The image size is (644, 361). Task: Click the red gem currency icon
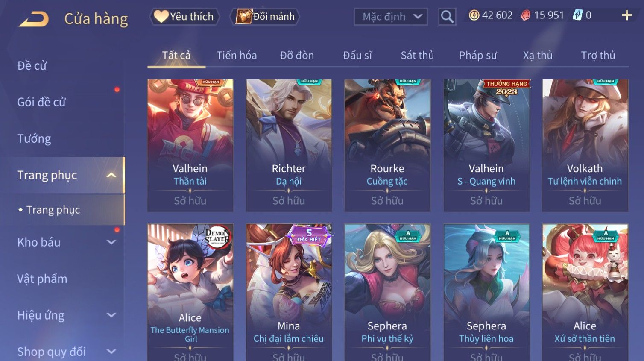coord(526,15)
